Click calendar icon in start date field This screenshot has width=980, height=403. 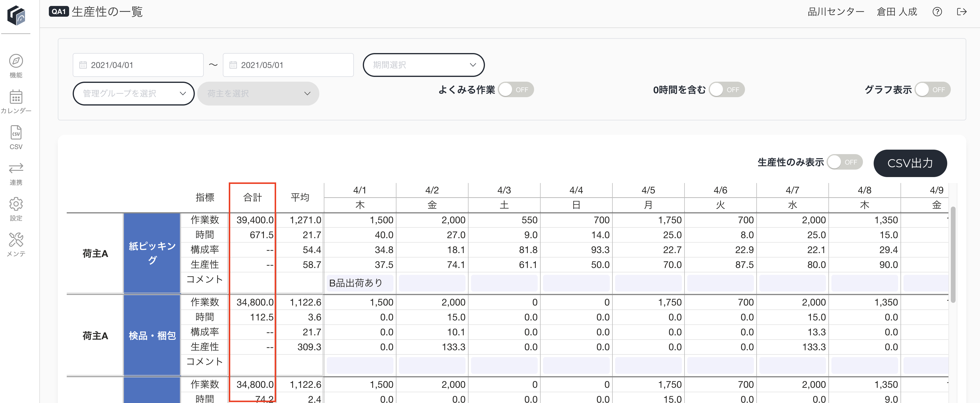pyautogui.click(x=83, y=65)
